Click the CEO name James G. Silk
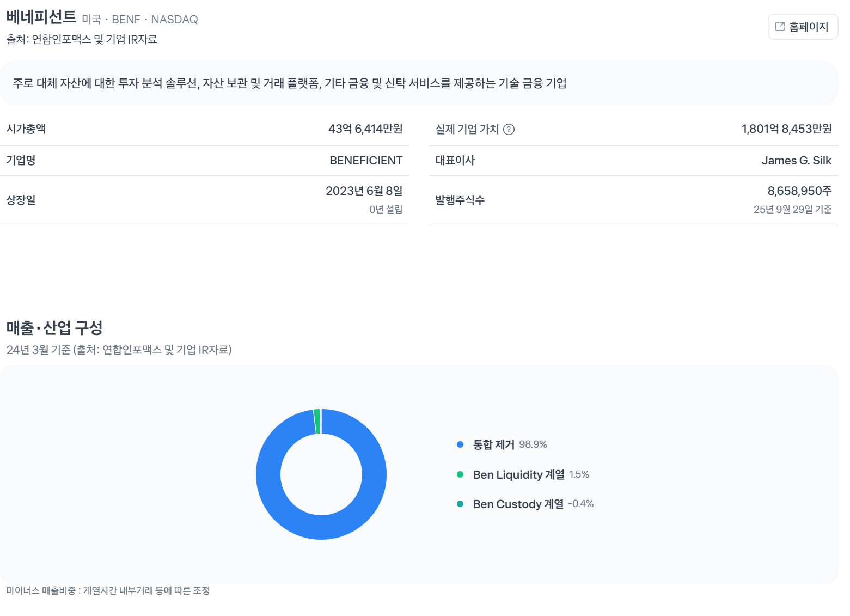850x616 pixels. click(797, 161)
